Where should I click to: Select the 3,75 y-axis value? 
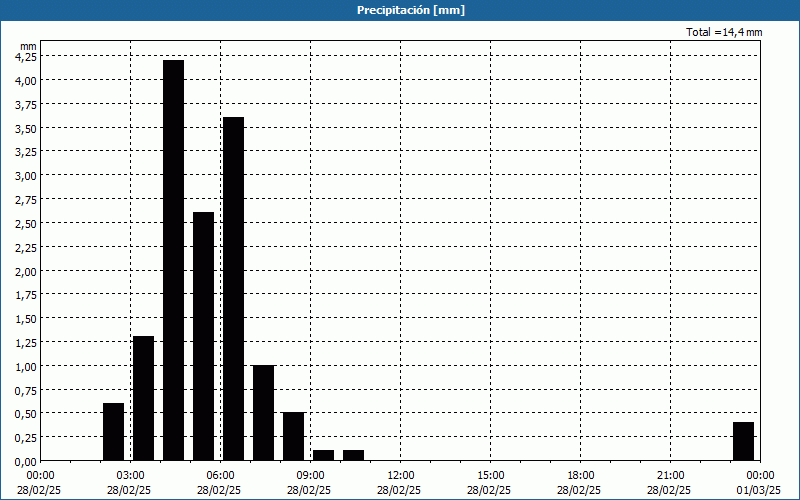[x=26, y=104]
